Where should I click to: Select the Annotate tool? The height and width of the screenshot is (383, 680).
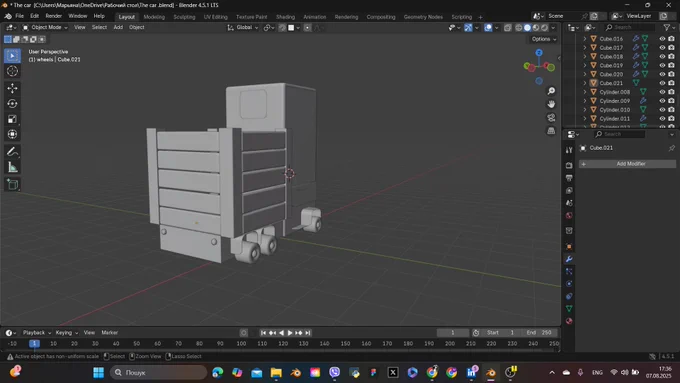(12, 151)
